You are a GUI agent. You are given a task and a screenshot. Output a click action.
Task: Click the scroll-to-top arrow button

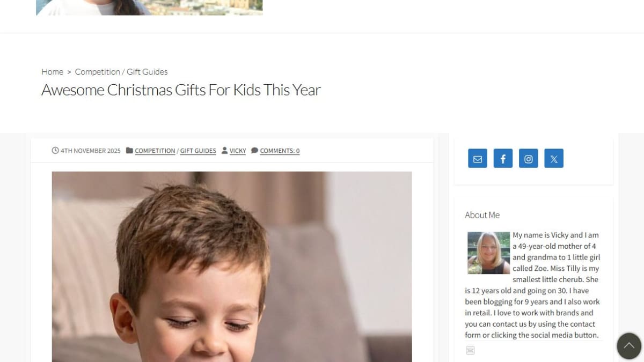pyautogui.click(x=629, y=346)
